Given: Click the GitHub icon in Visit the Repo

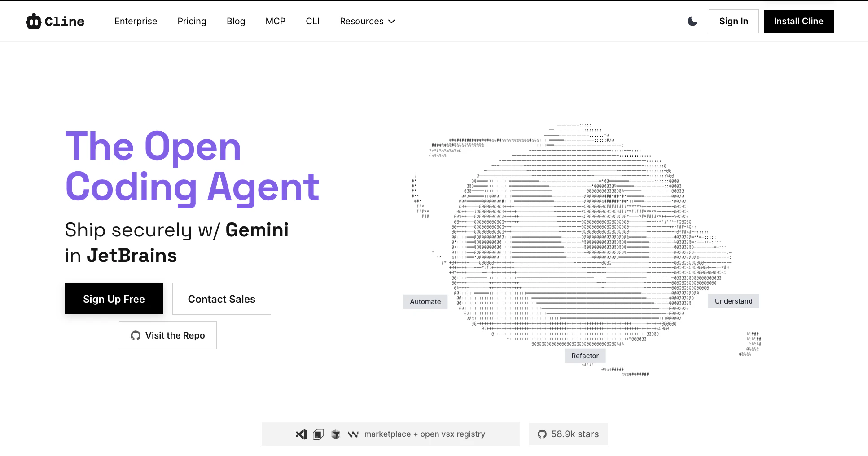Looking at the screenshot, I should 136,335.
